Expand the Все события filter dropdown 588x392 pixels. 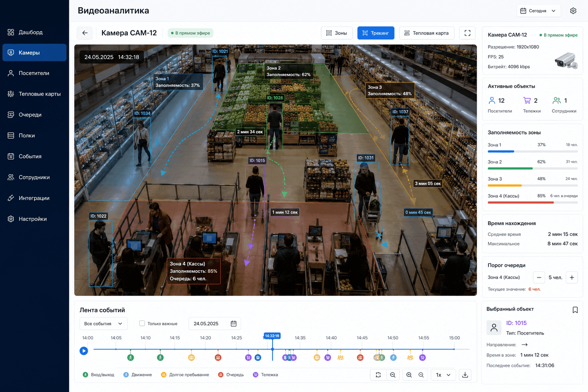pyautogui.click(x=103, y=323)
